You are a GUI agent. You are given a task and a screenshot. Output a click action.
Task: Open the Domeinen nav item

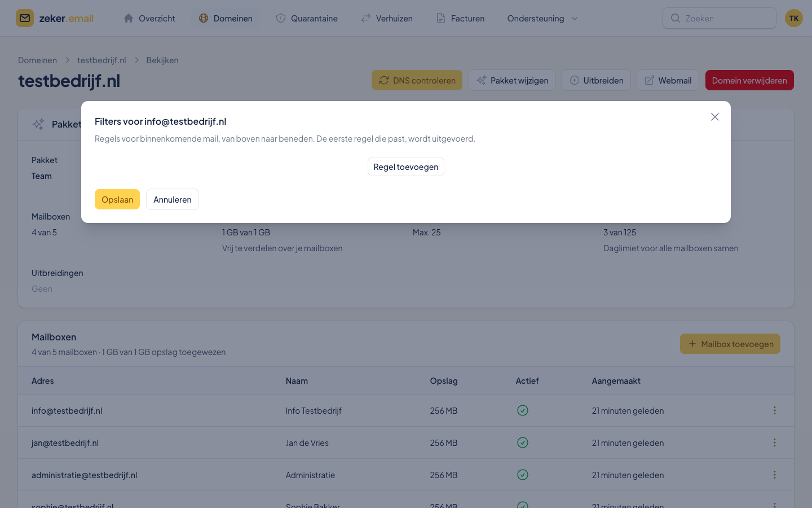tap(226, 18)
